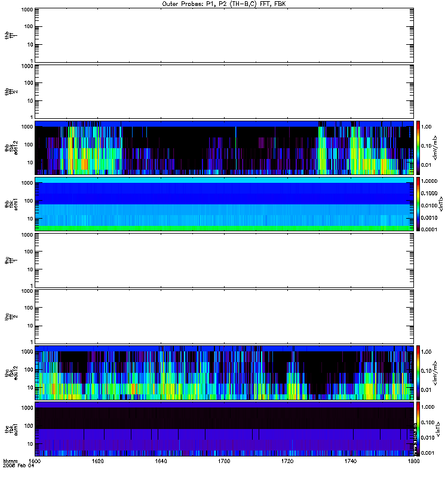Click the 'thb fff 2' panel label
This screenshot has width=448, height=478.
click(11, 91)
